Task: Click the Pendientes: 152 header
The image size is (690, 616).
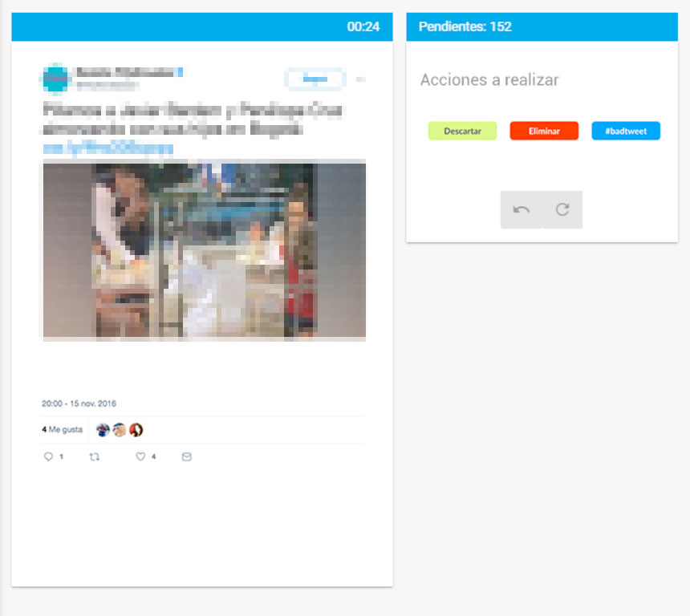Action: (x=465, y=26)
